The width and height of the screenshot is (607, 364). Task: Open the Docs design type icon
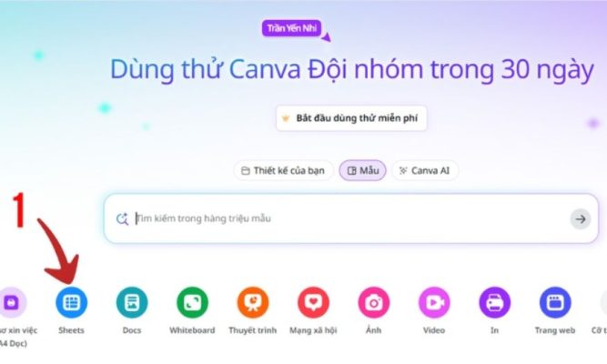(132, 302)
